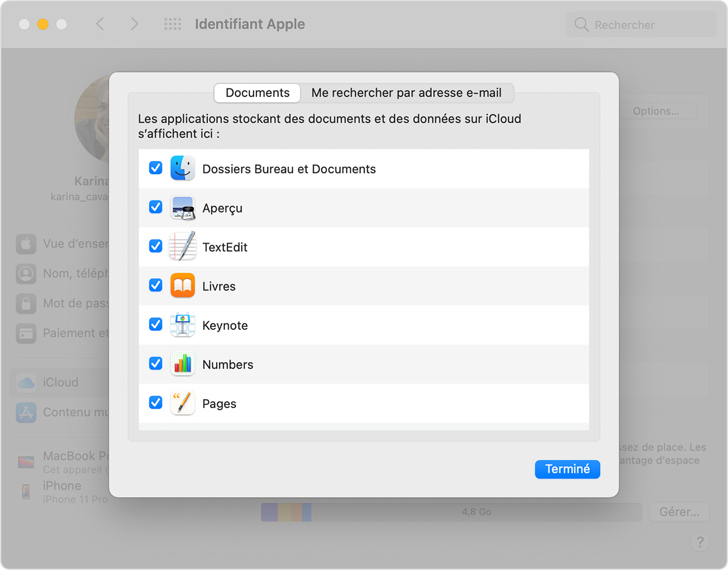Click the TextEdit app icon

(x=183, y=246)
